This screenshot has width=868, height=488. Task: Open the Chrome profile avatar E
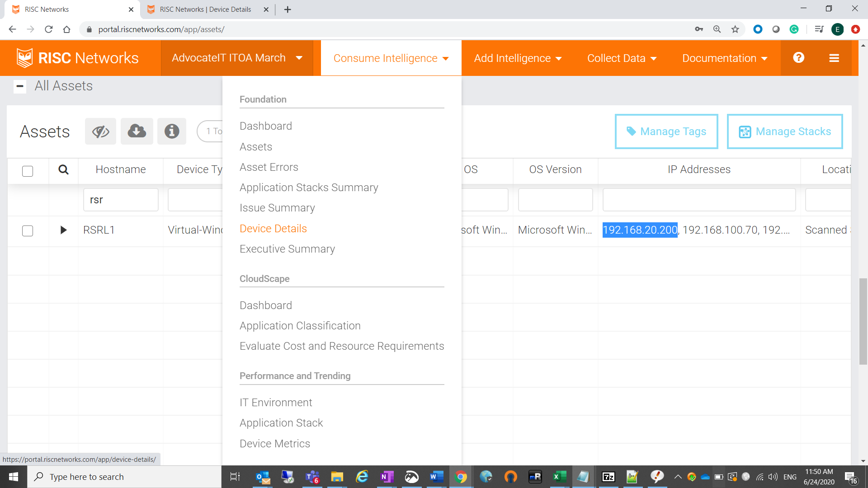[837, 29]
